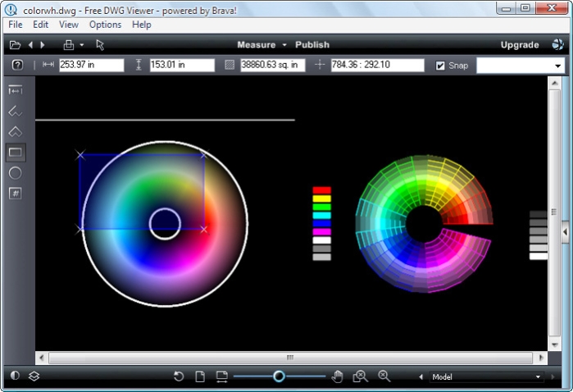573x392 pixels.
Task: Toggle the contrast/monochrome icon
Action: point(15,376)
